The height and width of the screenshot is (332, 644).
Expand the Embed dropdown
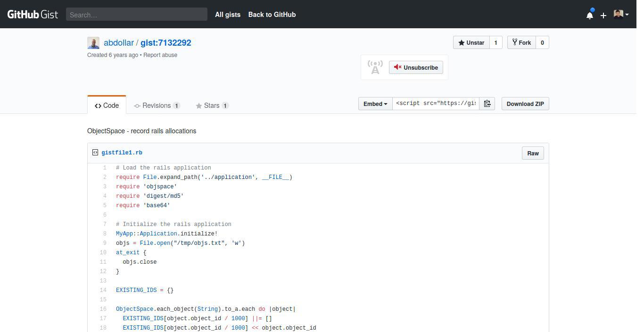(375, 104)
